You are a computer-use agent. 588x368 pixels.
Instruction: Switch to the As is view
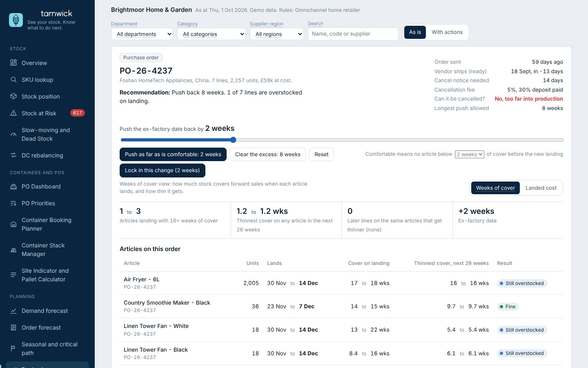tap(415, 32)
